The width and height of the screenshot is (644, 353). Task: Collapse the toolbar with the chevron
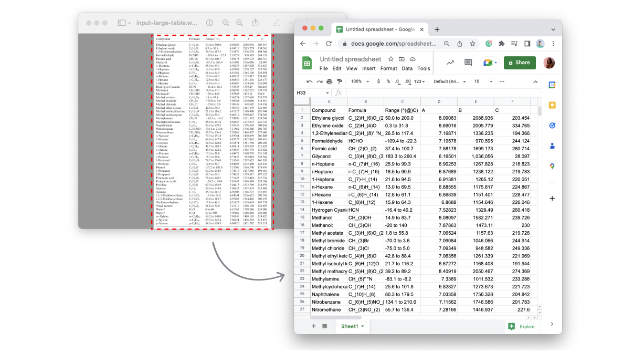pyautogui.click(x=535, y=81)
